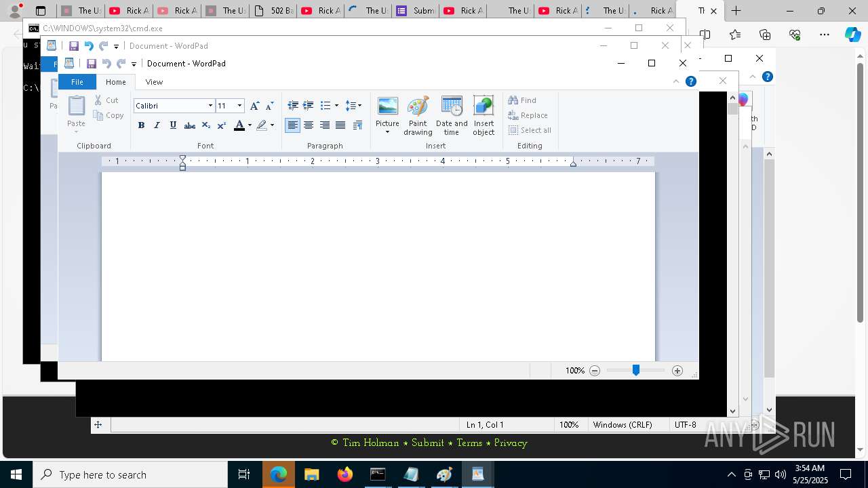Viewport: 868px width, 488px height.
Task: Click inside the blank document page
Action: pos(378,266)
